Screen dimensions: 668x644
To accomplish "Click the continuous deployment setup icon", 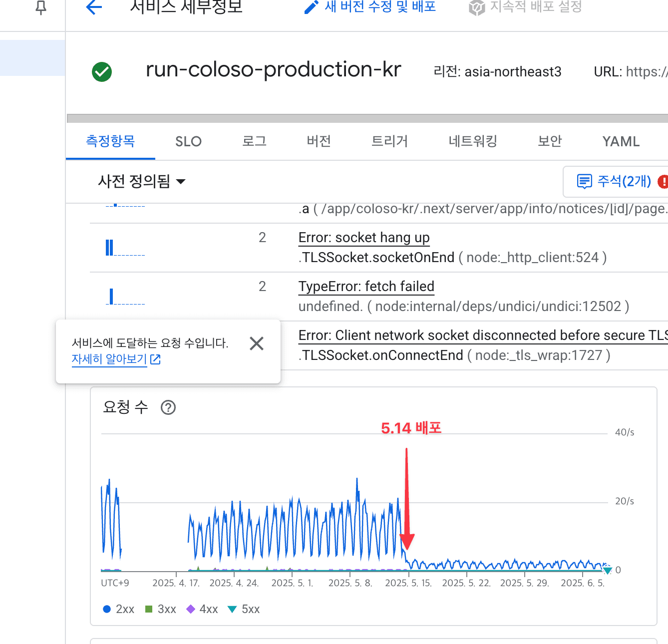I will (x=477, y=7).
